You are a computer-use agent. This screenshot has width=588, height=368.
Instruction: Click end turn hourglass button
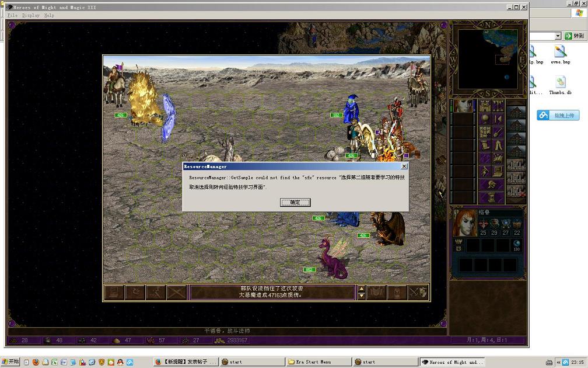pyautogui.click(x=492, y=197)
